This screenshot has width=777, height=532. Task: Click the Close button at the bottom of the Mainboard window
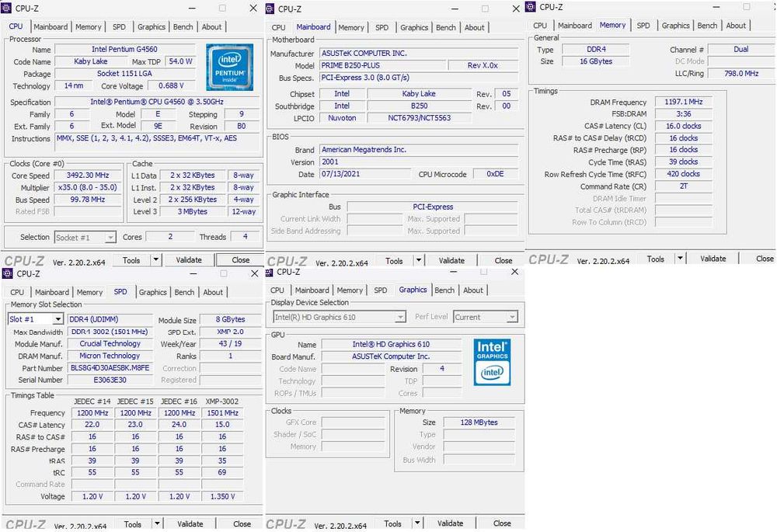click(x=503, y=260)
